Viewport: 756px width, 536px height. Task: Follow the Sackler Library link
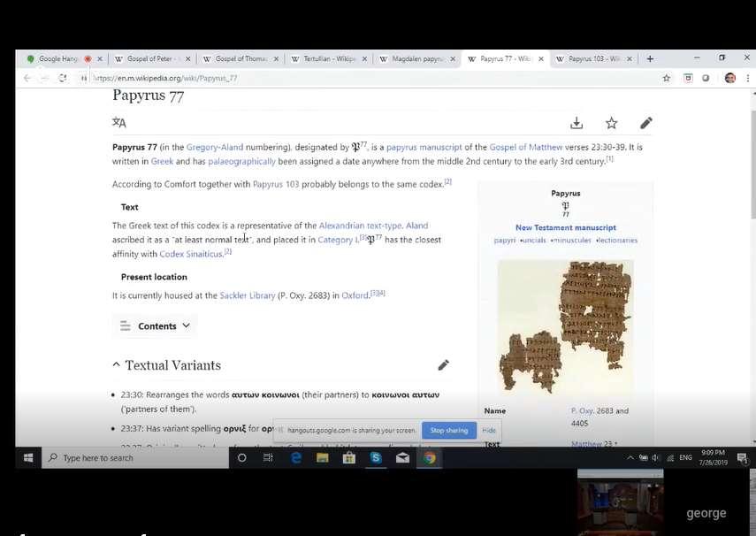(x=248, y=295)
